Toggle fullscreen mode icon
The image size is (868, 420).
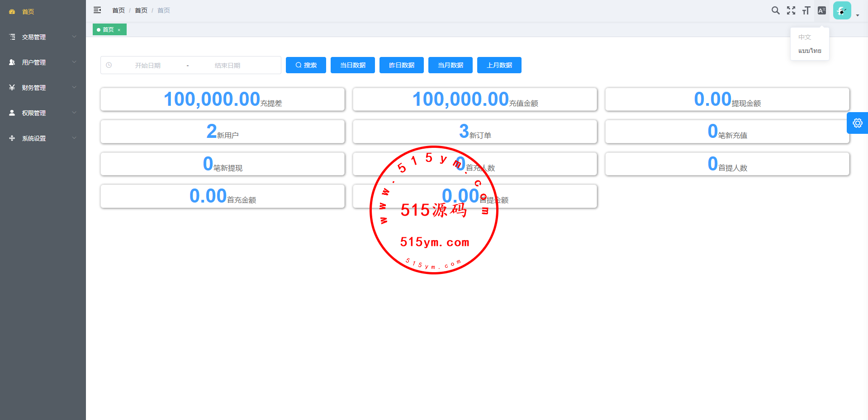pyautogui.click(x=791, y=10)
